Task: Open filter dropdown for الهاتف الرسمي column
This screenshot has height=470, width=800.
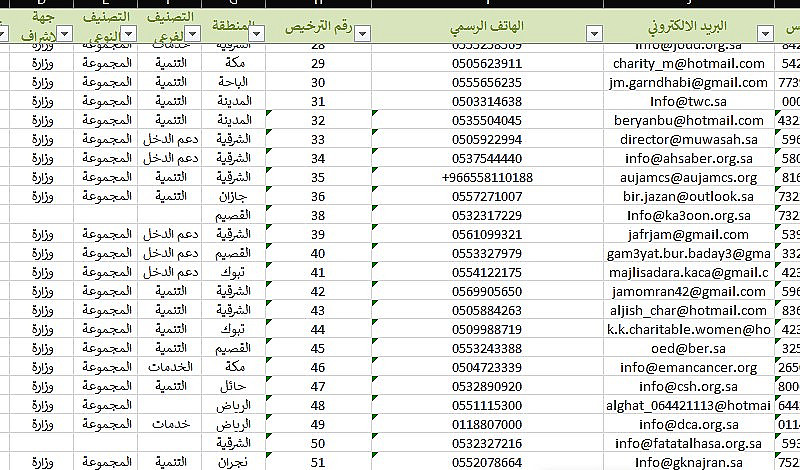Action: [x=594, y=34]
